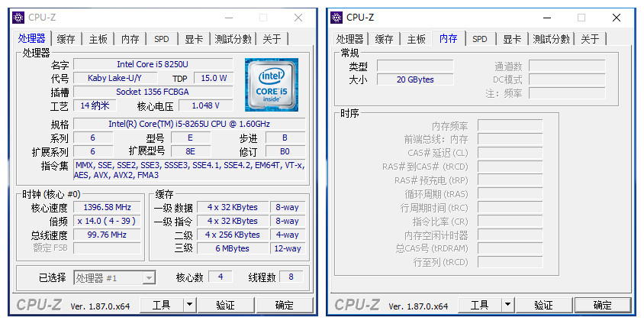Image resolution: width=644 pixels, height=324 pixels.
Task: Open 主板 tab in right window
Action: 416,39
